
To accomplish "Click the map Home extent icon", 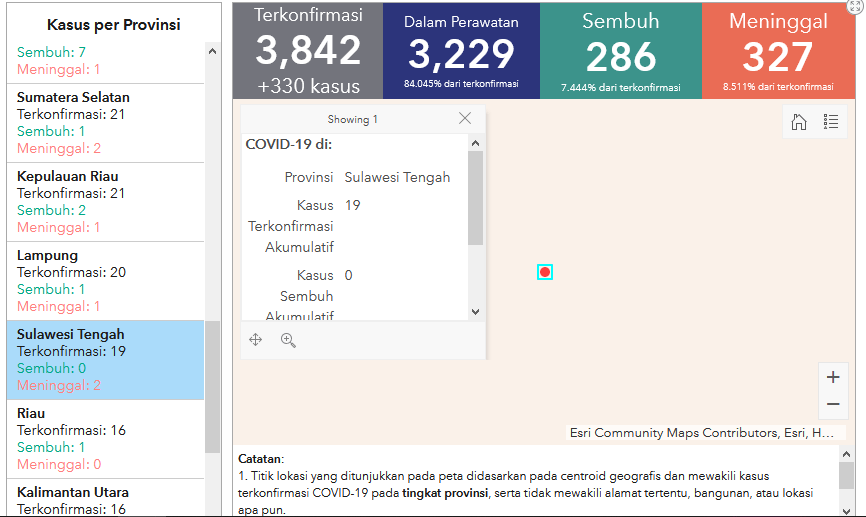I will coord(798,122).
